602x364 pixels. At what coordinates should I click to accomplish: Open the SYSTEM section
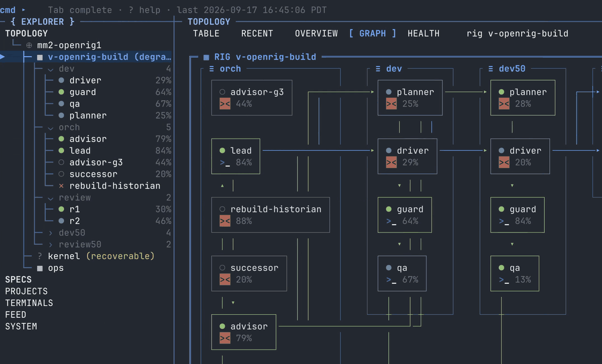point(21,327)
